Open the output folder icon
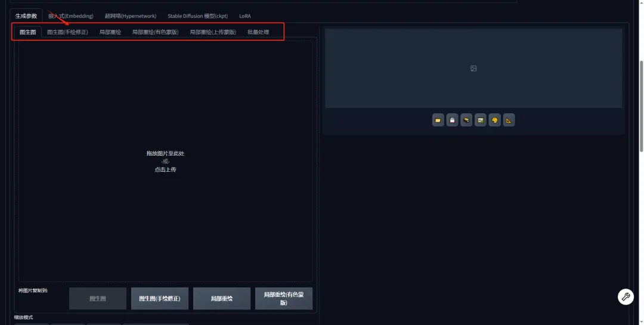This screenshot has width=644, height=325. click(438, 120)
